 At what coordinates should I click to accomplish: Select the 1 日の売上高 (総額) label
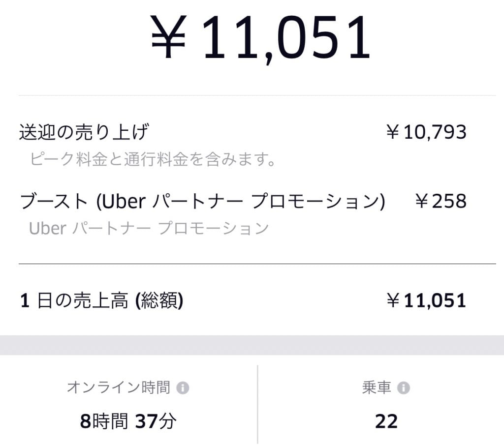pyautogui.click(x=102, y=300)
